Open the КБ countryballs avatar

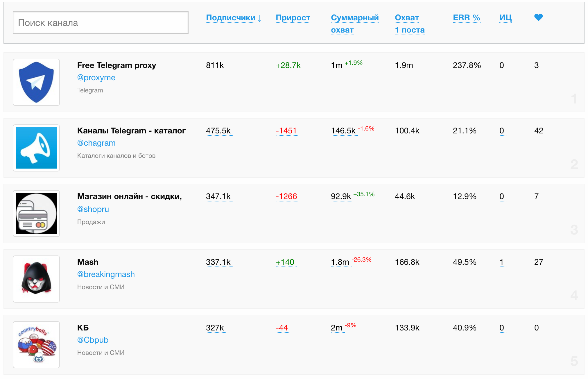pos(36,345)
